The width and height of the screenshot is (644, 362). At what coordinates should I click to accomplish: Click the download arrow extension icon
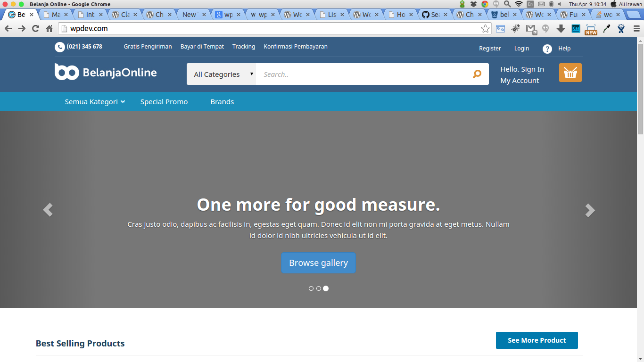(x=561, y=29)
